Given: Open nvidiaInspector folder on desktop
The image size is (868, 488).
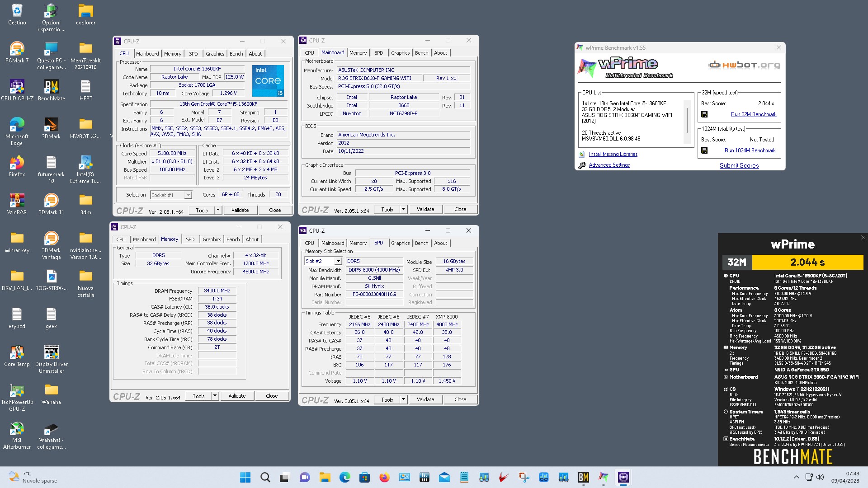Looking at the screenshot, I should (x=85, y=245).
